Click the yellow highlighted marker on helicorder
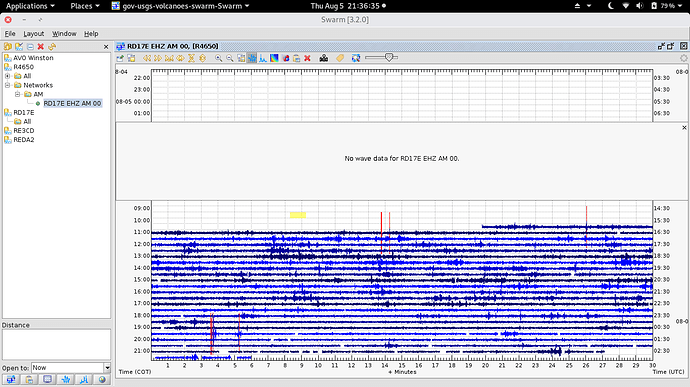 (298, 215)
